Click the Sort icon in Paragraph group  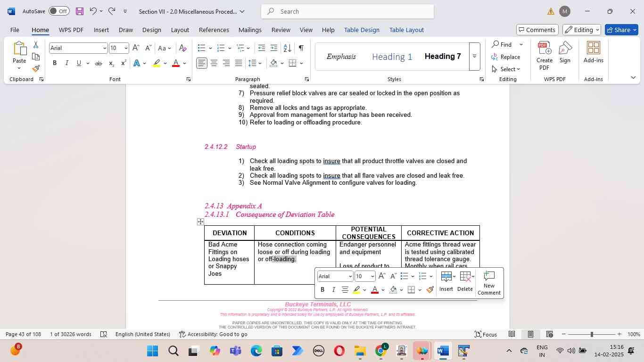pyautogui.click(x=287, y=48)
